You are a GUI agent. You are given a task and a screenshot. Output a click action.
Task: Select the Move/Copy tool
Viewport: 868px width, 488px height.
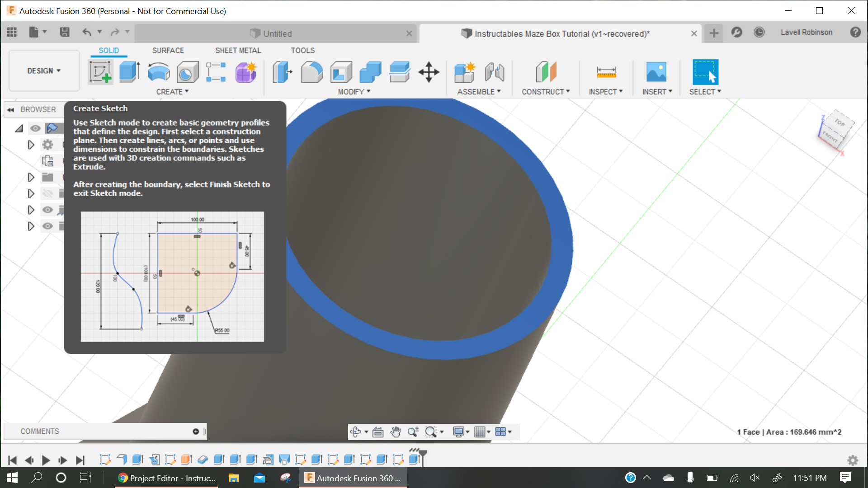[x=429, y=72]
